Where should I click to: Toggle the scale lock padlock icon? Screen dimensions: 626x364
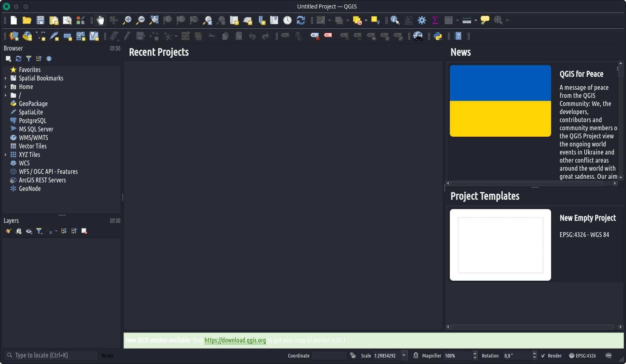click(415, 356)
